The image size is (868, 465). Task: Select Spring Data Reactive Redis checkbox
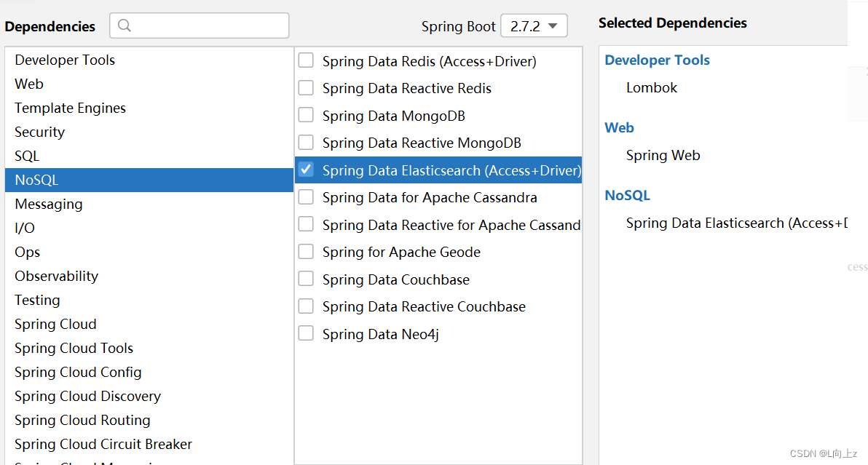(306, 88)
